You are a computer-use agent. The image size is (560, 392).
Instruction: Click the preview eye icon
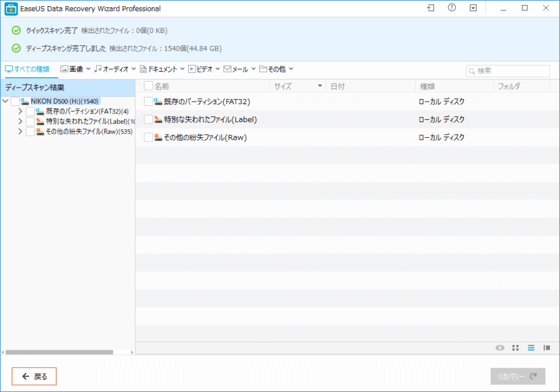tap(500, 348)
